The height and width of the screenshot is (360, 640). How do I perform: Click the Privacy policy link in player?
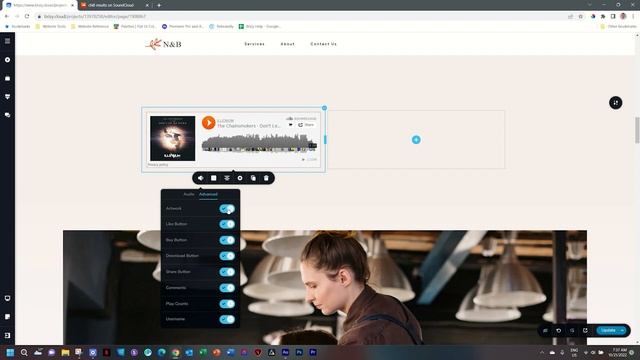(x=158, y=164)
